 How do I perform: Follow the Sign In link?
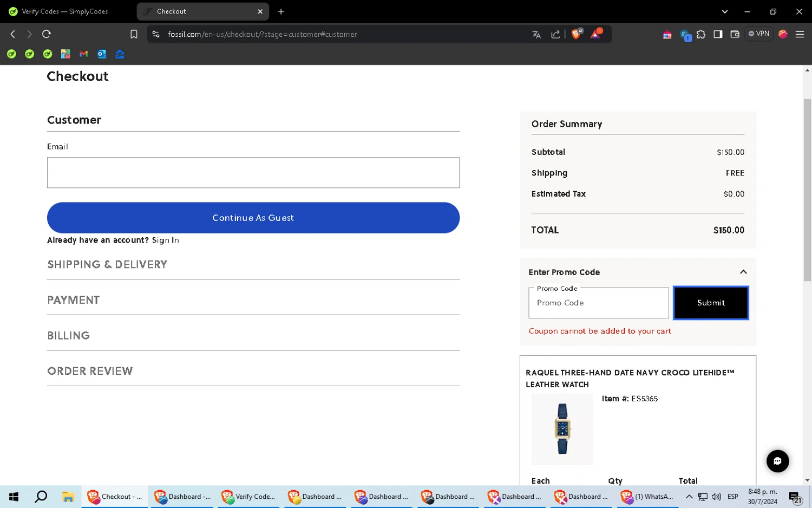coord(165,240)
